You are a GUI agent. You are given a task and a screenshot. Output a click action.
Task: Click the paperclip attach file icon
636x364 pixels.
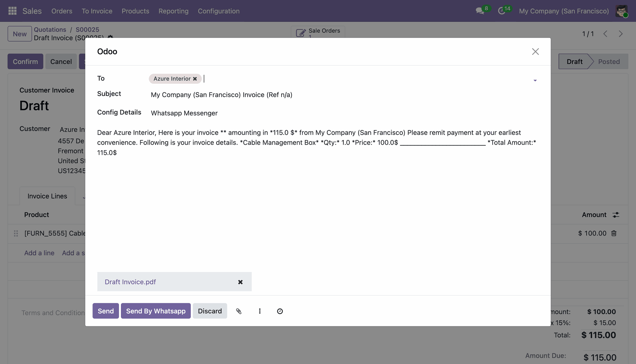(238, 311)
